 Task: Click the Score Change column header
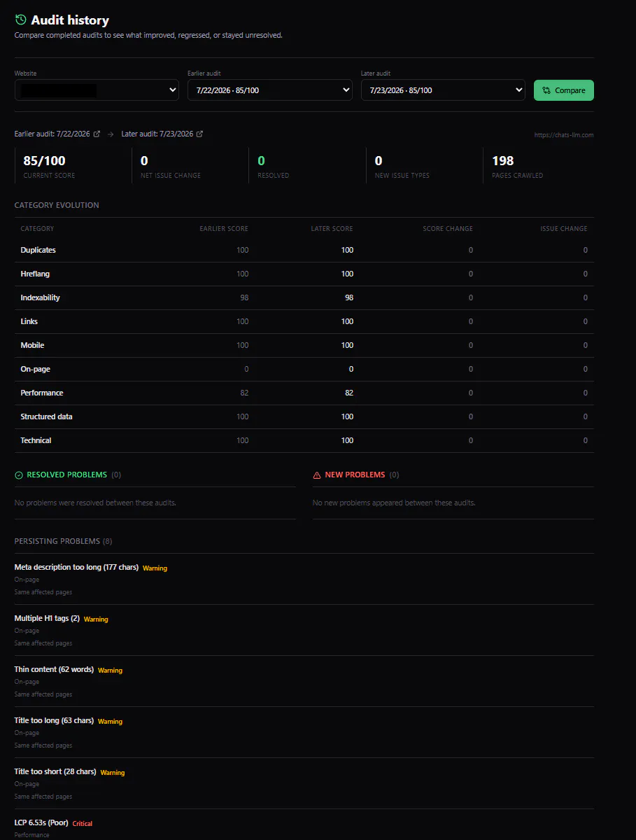click(448, 229)
